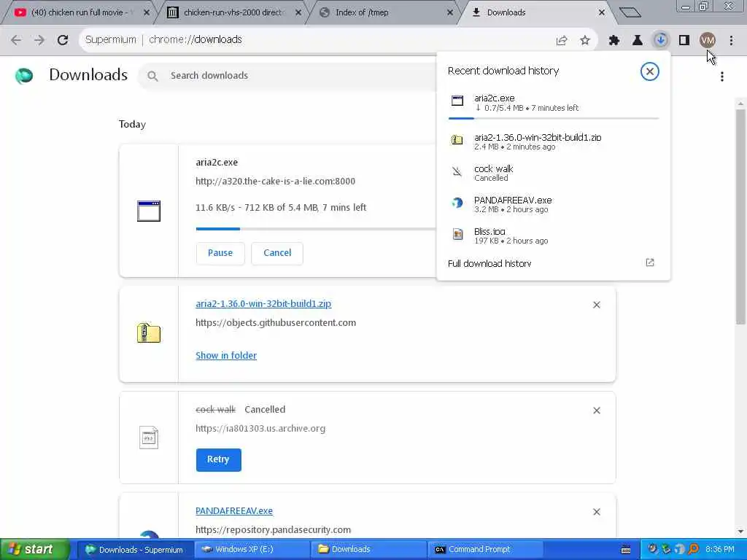Image resolution: width=747 pixels, height=560 pixels.
Task: Select PANDAFREEAV.exe in popup history
Action: [x=554, y=204]
